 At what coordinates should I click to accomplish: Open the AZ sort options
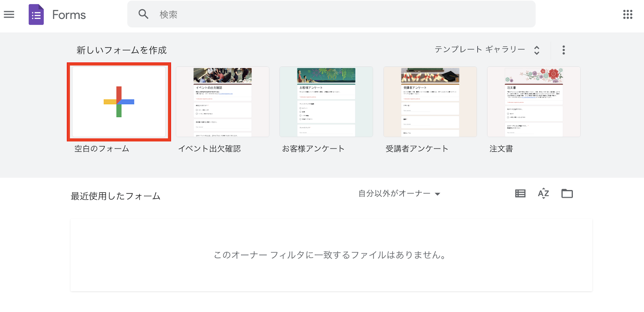tap(543, 194)
